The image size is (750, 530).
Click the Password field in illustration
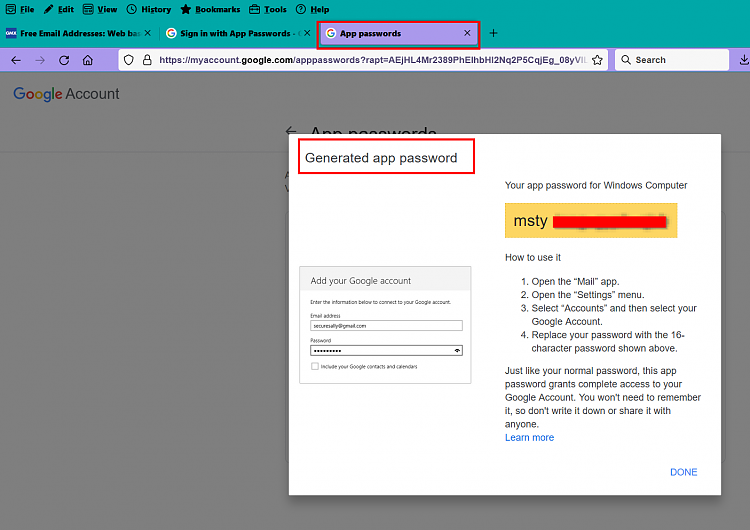[386, 351]
